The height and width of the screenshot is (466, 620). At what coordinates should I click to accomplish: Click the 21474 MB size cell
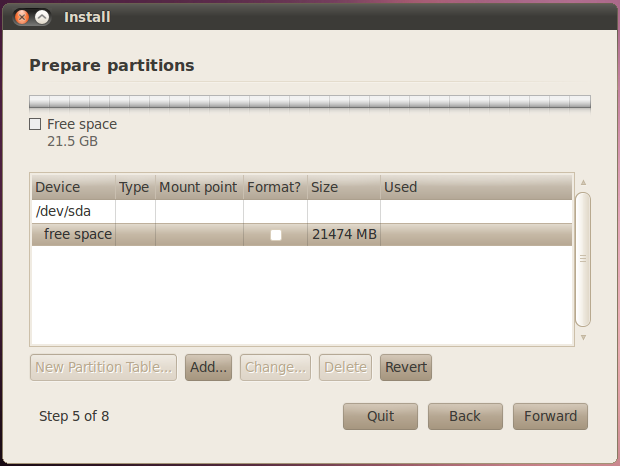pos(344,234)
